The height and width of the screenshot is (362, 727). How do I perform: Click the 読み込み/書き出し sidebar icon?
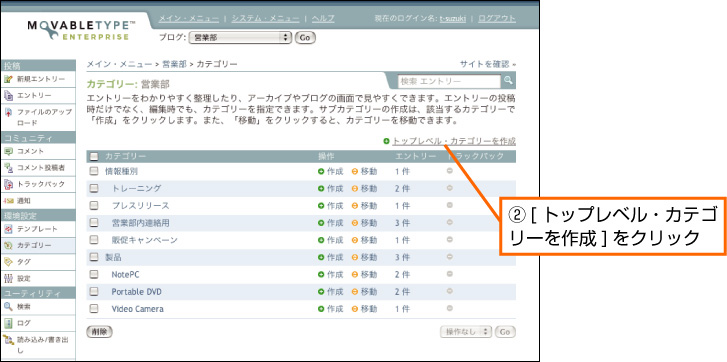pos(8,341)
